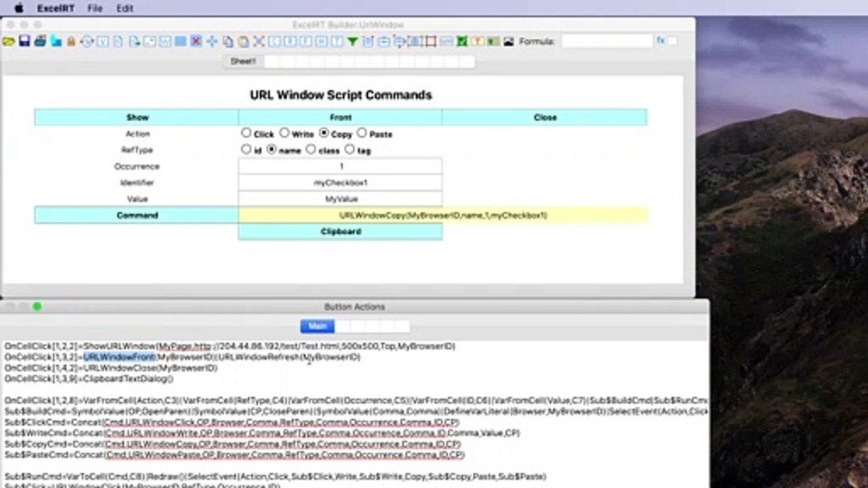This screenshot has width=868, height=488.
Task: Click the Apple menu icon
Action: pyautogui.click(x=18, y=8)
